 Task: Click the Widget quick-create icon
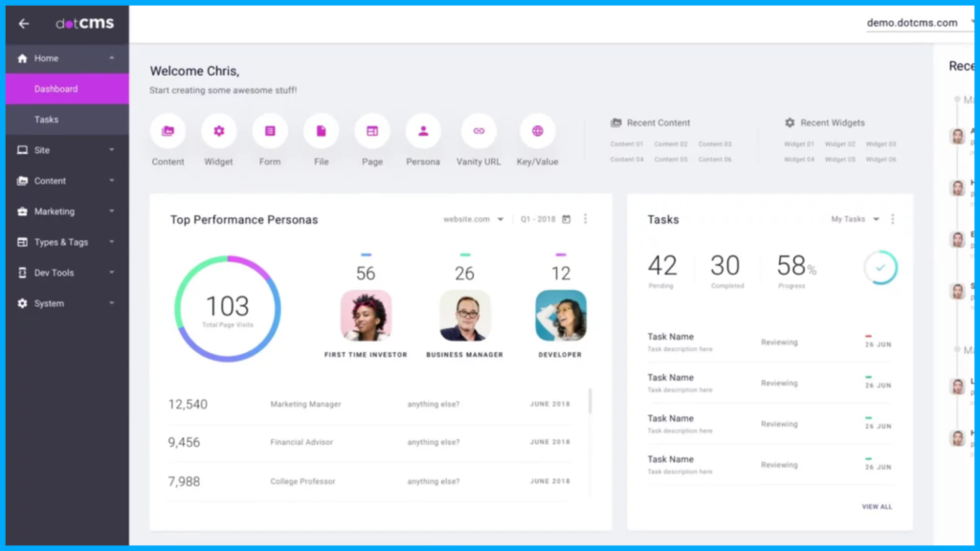(219, 131)
